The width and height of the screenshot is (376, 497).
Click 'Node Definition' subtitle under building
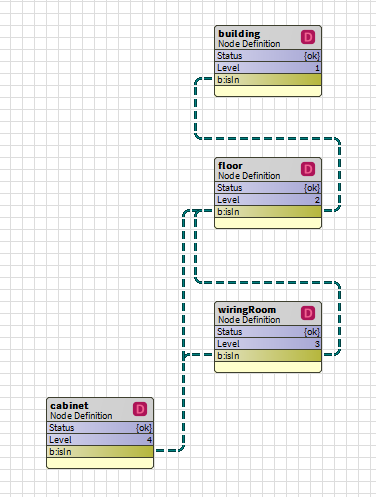click(x=249, y=44)
